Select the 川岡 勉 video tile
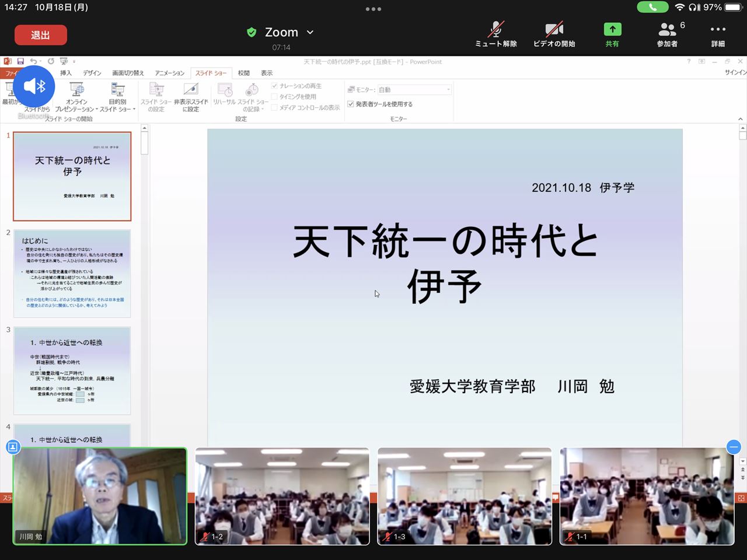This screenshot has height=560, width=747. pyautogui.click(x=100, y=496)
